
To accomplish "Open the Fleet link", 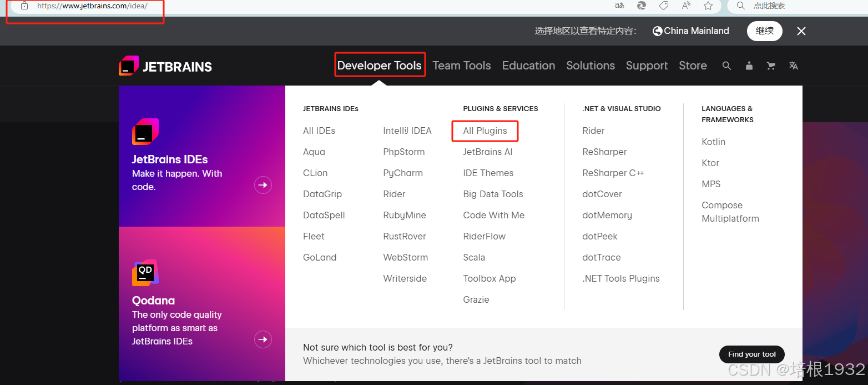I will (314, 237).
